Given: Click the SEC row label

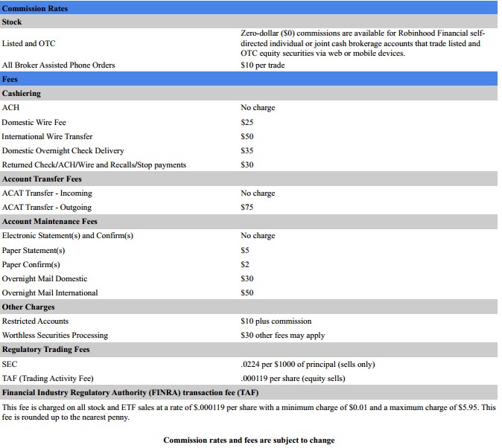Looking at the screenshot, I should coord(9,364).
